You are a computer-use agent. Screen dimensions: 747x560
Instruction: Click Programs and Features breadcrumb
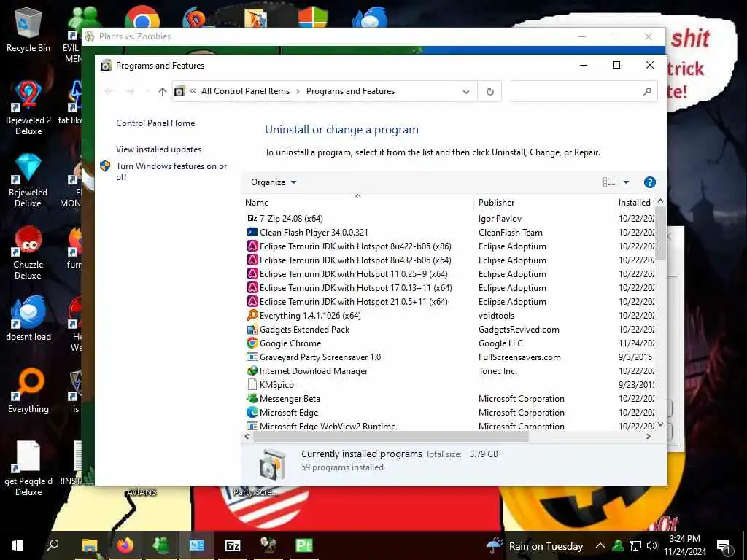(350, 91)
